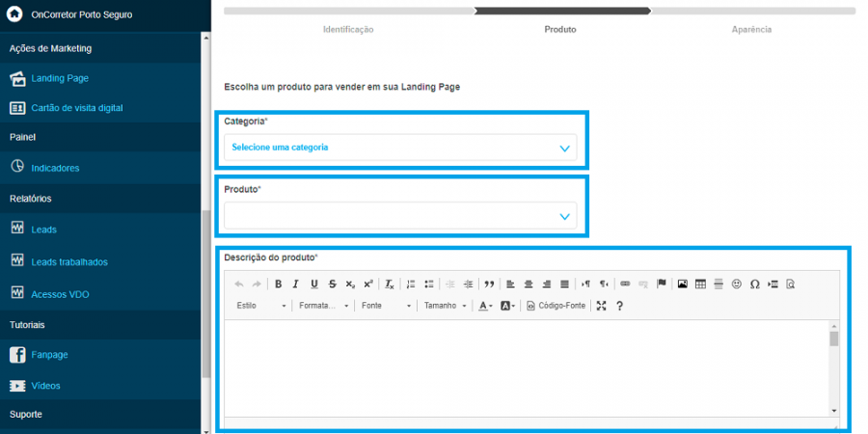Maximize the editor area

click(x=602, y=306)
